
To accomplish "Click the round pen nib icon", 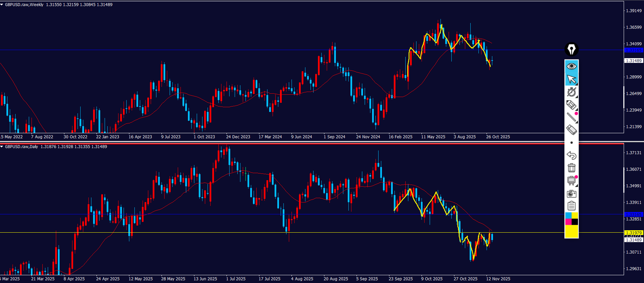I will [572, 49].
